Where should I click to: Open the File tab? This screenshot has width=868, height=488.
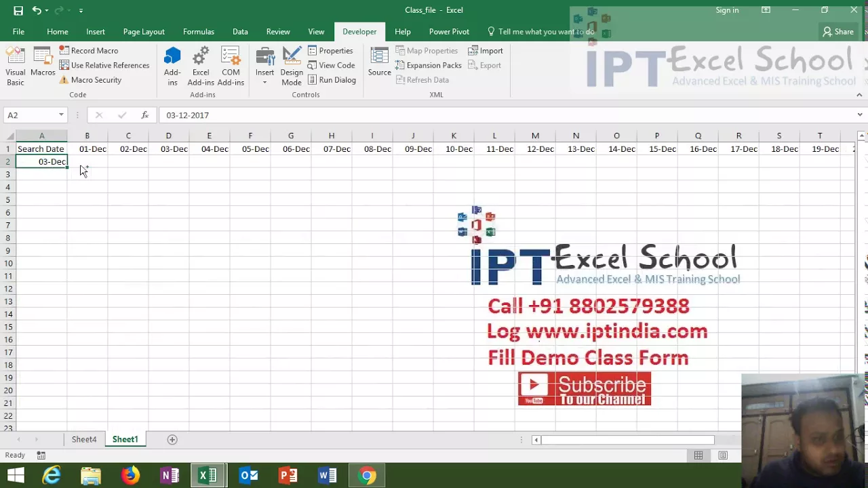(18, 32)
